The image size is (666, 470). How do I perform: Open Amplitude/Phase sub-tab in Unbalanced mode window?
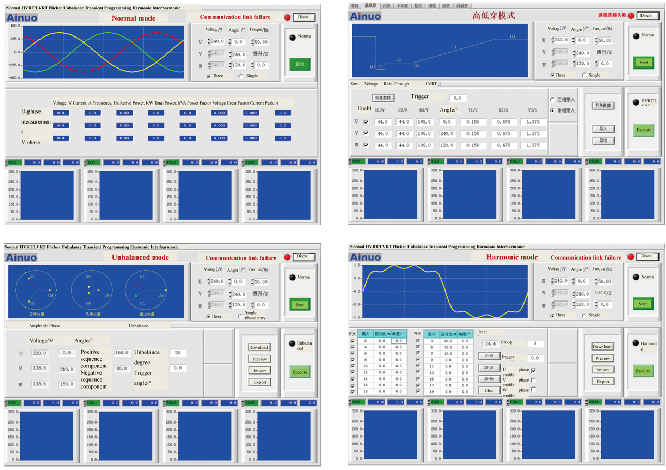pyautogui.click(x=45, y=325)
